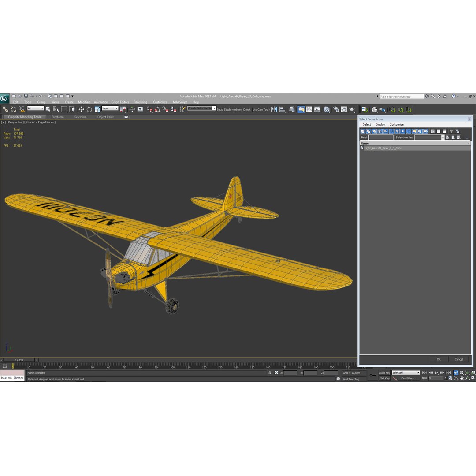Click the Select Manipulate icon
The image size is (476, 476).
(x=132, y=109)
